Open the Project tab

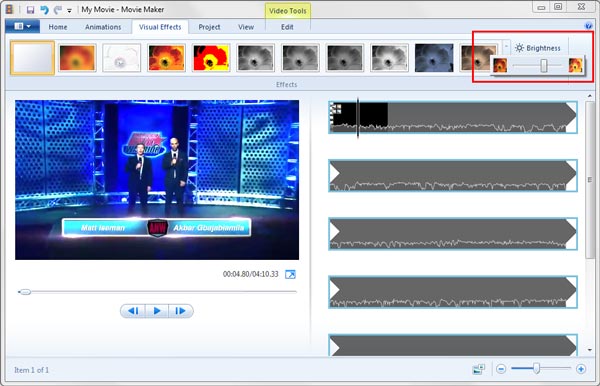pos(209,27)
